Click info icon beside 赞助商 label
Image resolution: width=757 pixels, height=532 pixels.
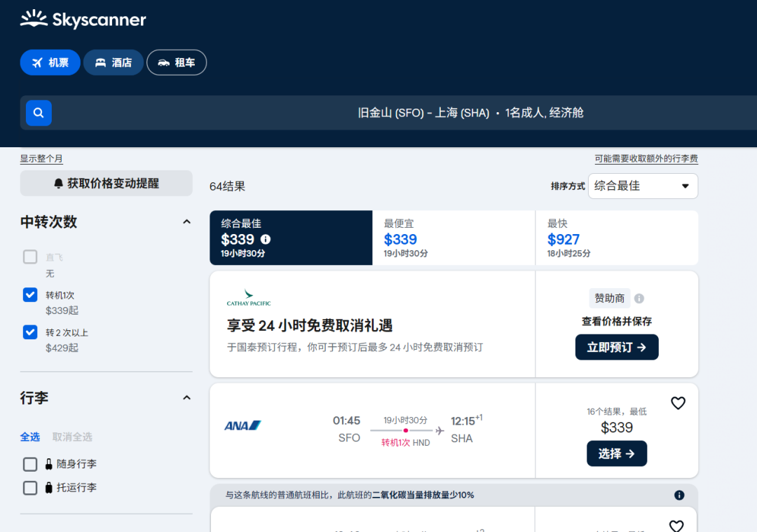[639, 299]
